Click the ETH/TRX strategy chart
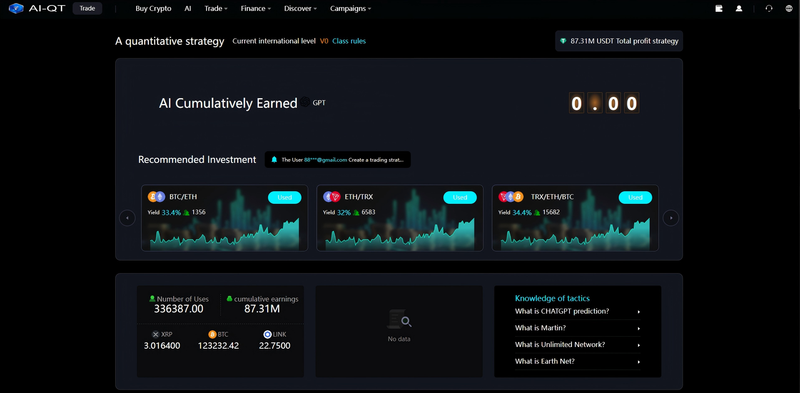800x393 pixels. [399, 233]
